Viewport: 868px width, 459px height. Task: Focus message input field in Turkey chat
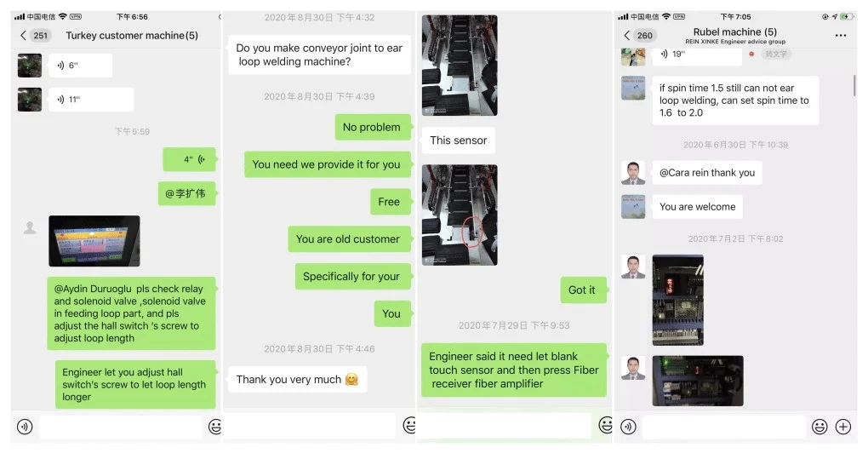point(120,427)
